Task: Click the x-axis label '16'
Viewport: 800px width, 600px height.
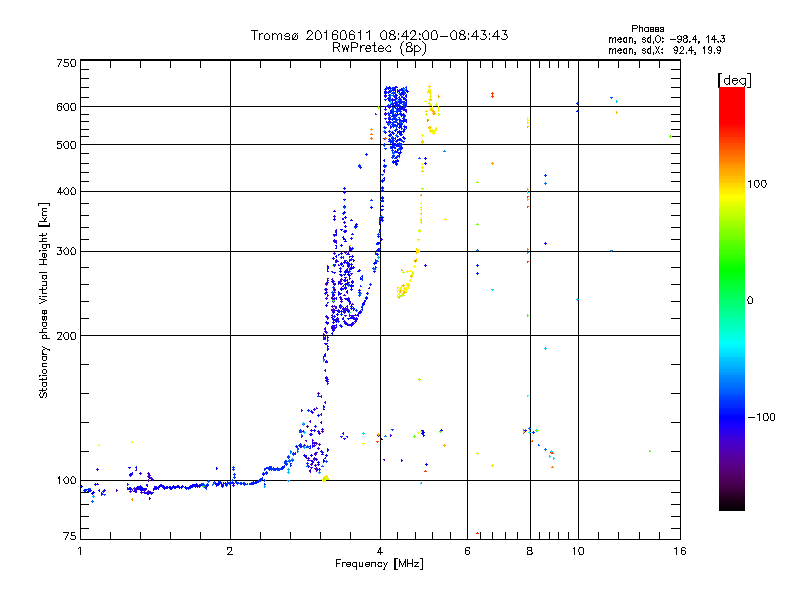Action: tap(680, 551)
